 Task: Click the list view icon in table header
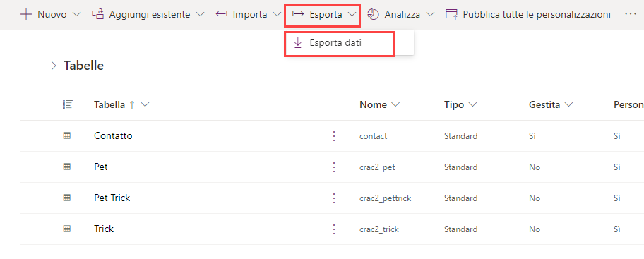(x=67, y=104)
